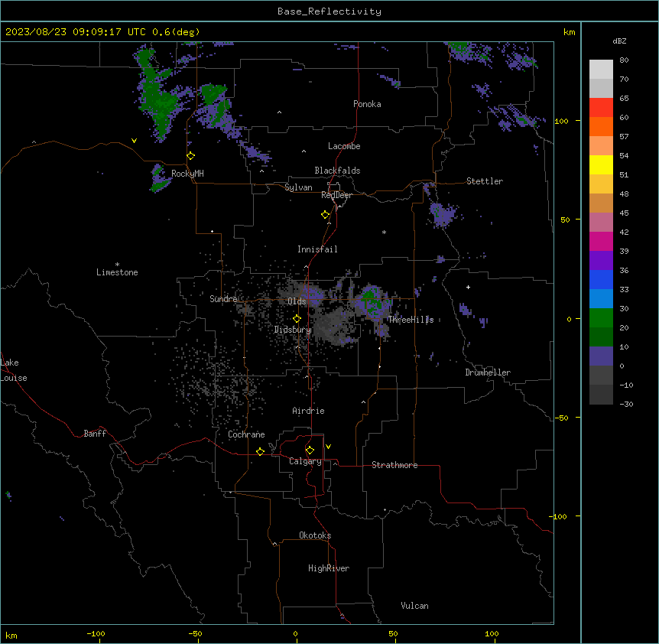659x644 pixels.
Task: Click the Stettler label
Action: [x=485, y=181]
